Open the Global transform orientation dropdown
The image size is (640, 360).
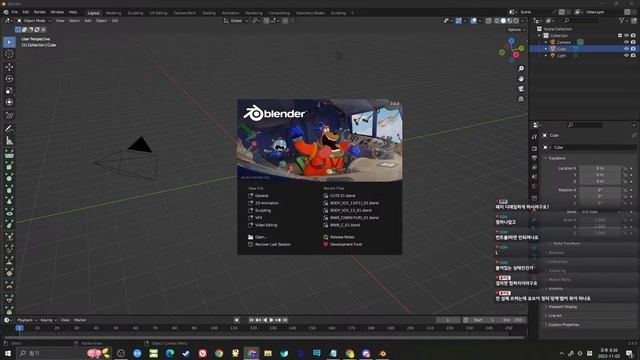pyautogui.click(x=236, y=20)
